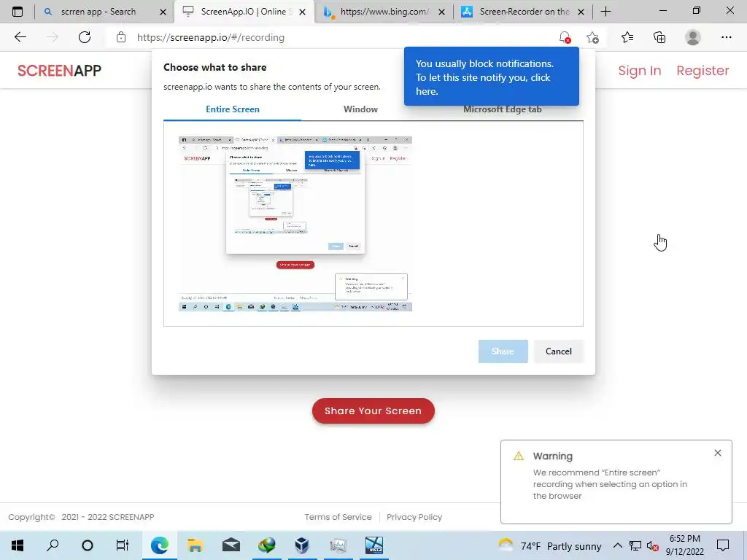Image resolution: width=747 pixels, height=560 pixels.
Task: Focus the address bar URL
Action: coord(211,37)
